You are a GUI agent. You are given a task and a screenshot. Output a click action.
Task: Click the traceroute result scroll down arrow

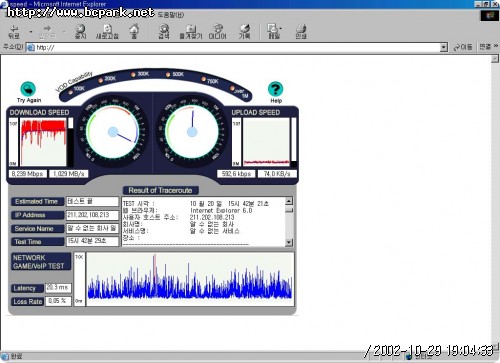click(289, 242)
